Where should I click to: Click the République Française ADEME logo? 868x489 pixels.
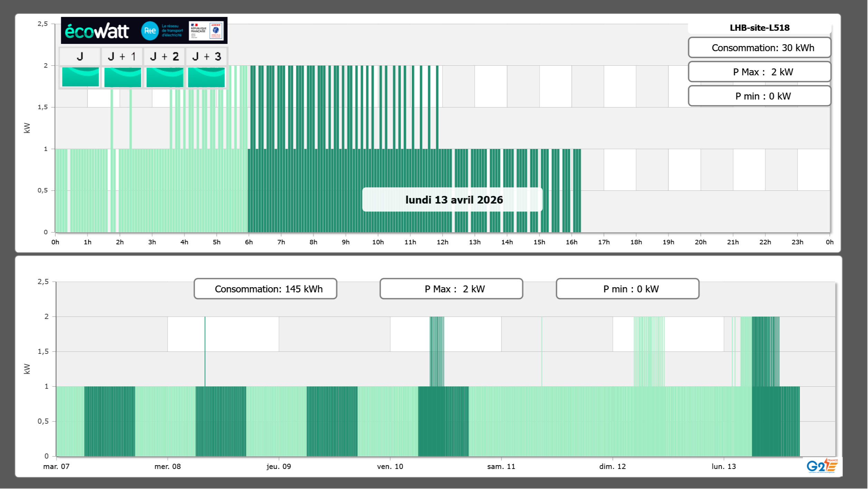206,31
